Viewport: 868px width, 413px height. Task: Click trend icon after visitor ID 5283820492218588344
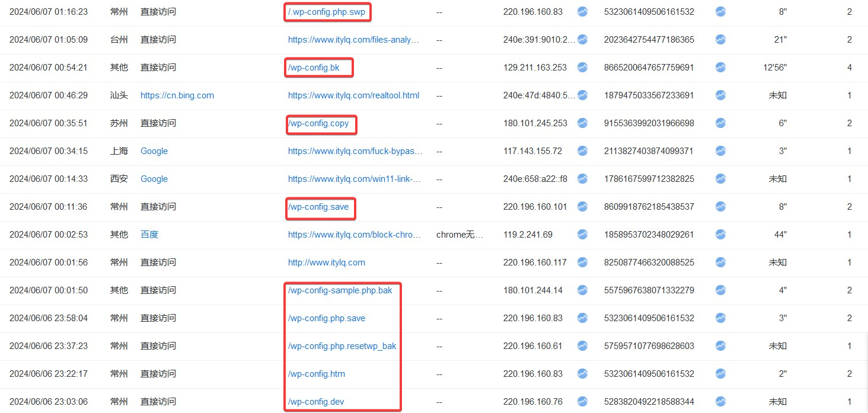pyautogui.click(x=720, y=401)
